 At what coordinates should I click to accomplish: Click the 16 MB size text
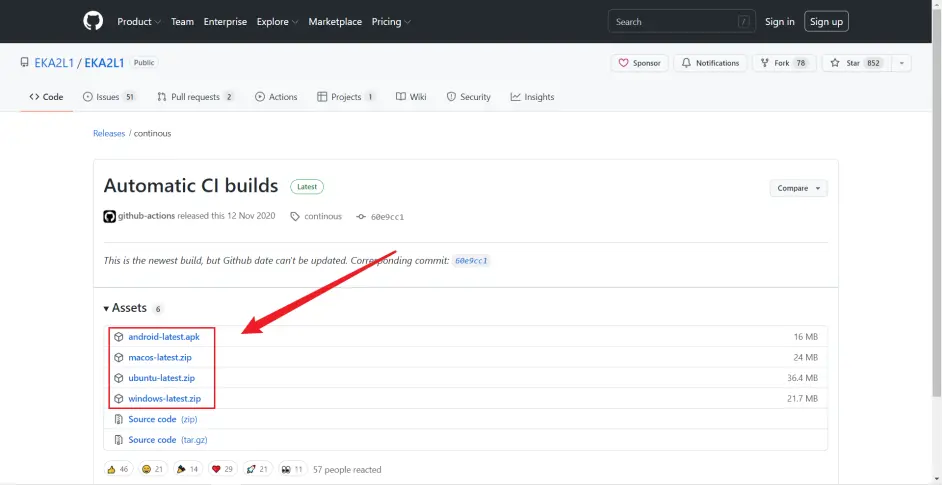click(x=806, y=337)
